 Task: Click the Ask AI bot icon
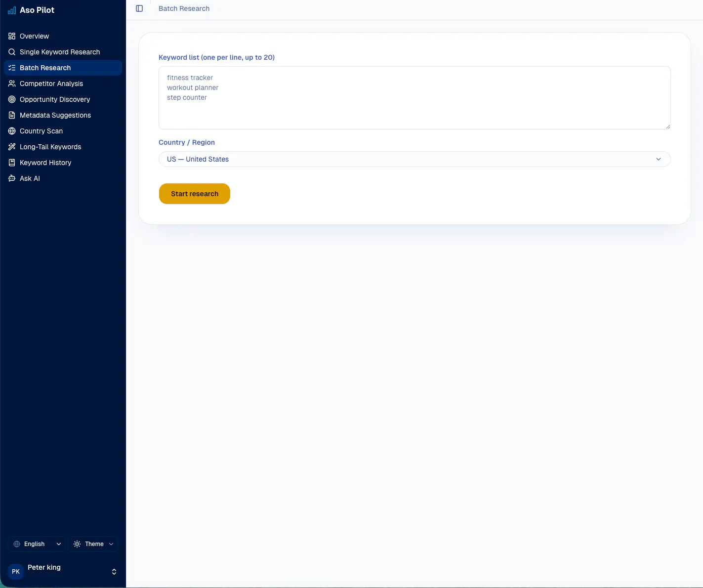coord(12,178)
